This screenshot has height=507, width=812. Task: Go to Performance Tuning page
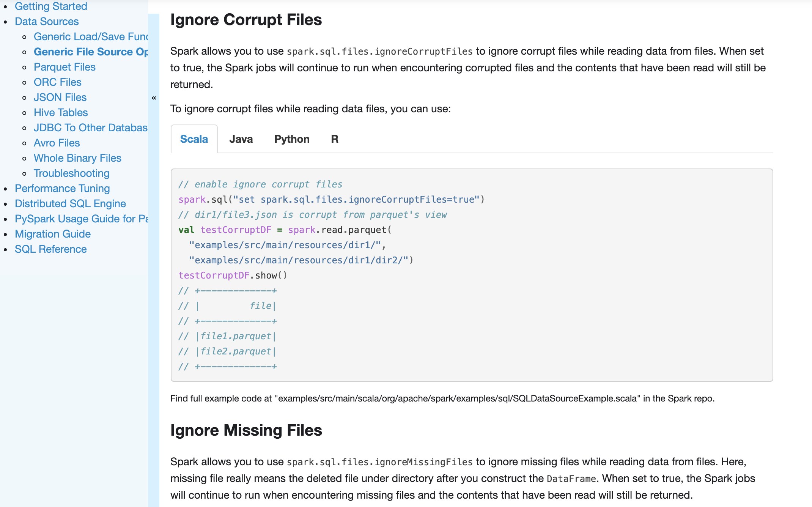tap(62, 189)
